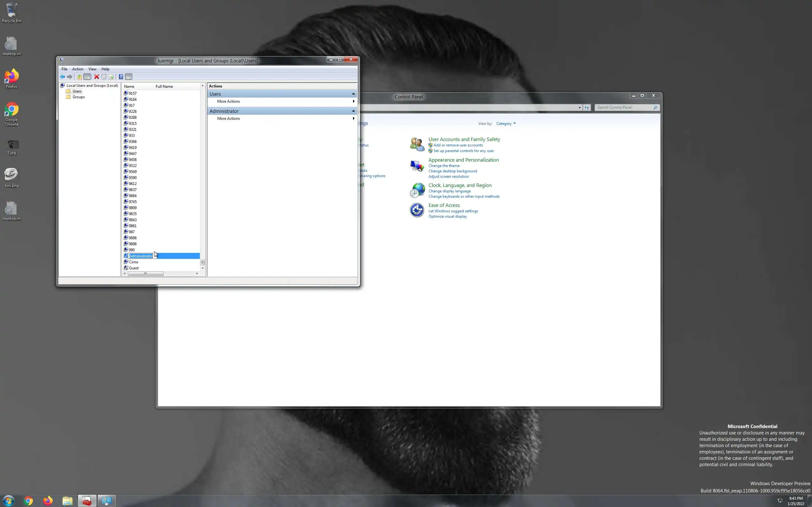Click the Export List toolbar icon

pyautogui.click(x=111, y=77)
